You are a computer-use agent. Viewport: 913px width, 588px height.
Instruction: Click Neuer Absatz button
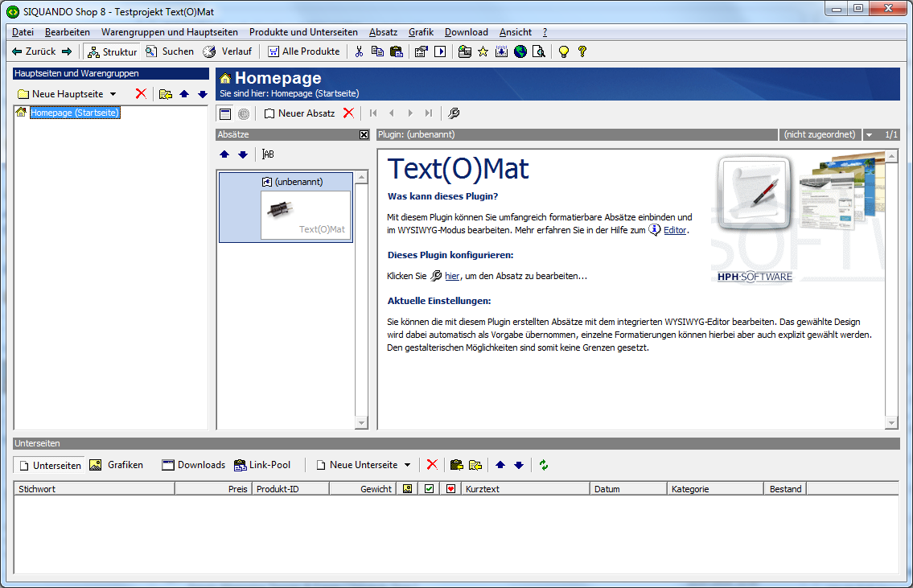pos(299,113)
